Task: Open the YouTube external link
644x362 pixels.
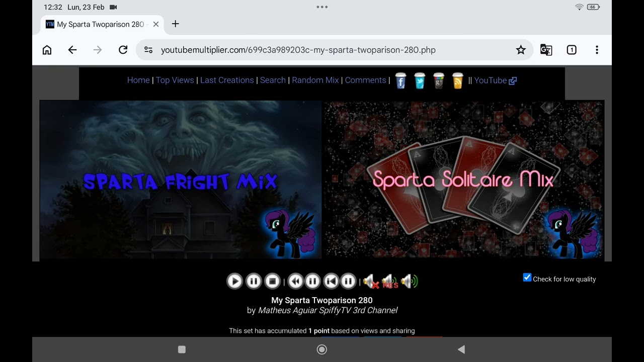Action: pos(496,80)
